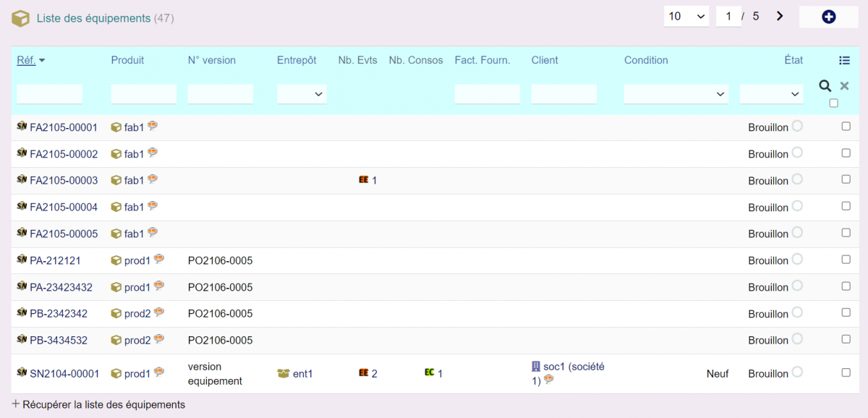Click the plus icon to add new equipment
This screenshot has height=418, width=868.
[x=828, y=17]
